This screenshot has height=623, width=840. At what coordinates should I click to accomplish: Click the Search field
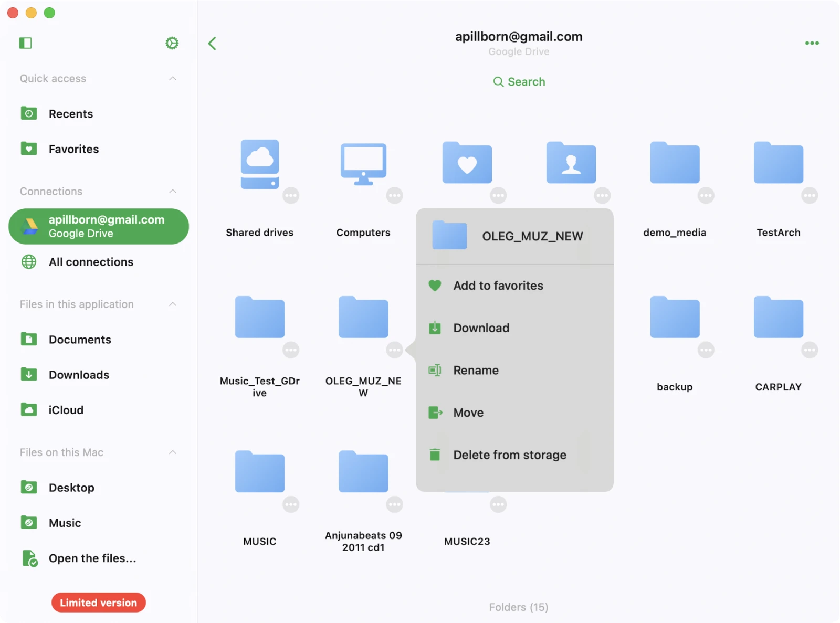(519, 82)
